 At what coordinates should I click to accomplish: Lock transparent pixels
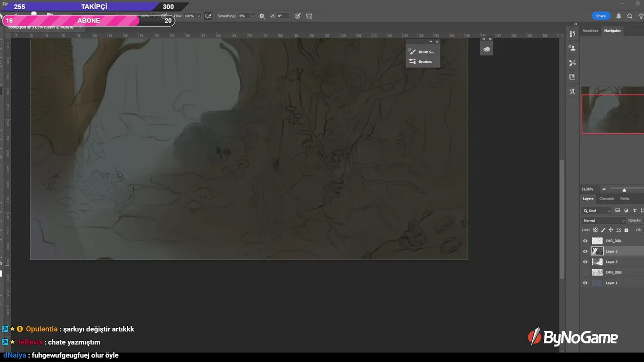[596, 230]
